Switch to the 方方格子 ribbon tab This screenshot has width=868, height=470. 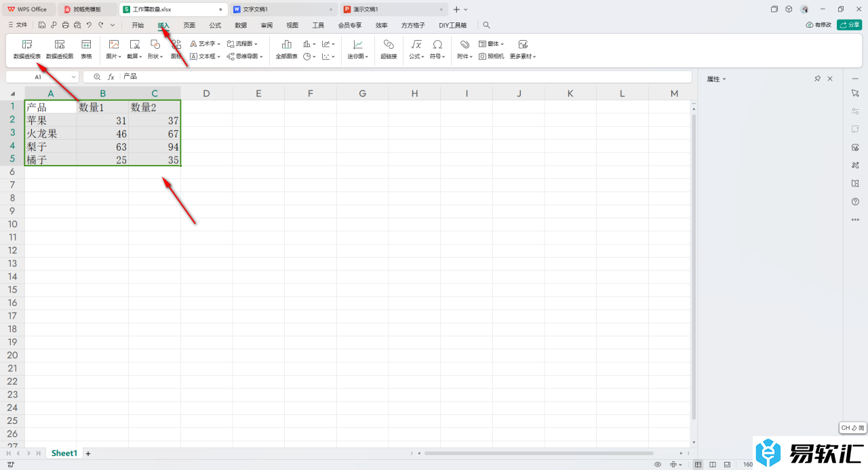(x=413, y=25)
